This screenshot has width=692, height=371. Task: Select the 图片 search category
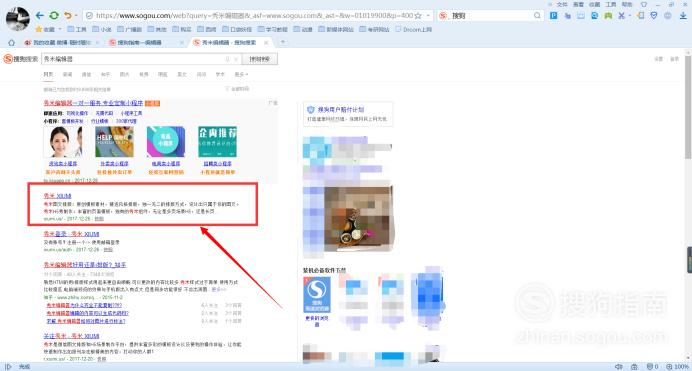(x=125, y=75)
